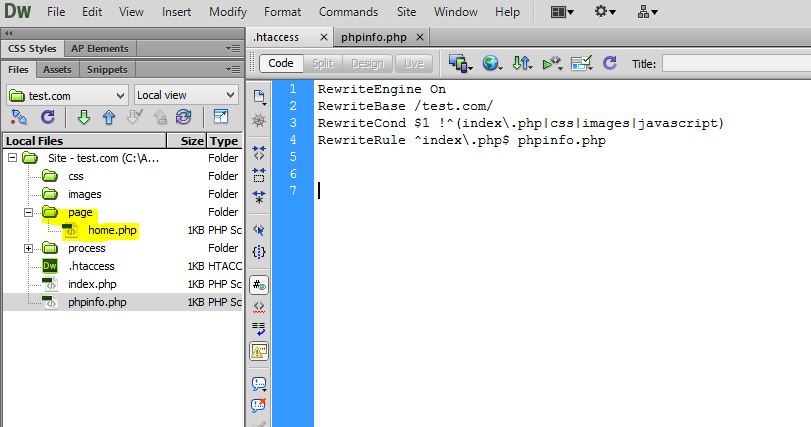Switch to Code view button
Image resolution: width=811 pixels, height=427 pixels.
coord(281,63)
